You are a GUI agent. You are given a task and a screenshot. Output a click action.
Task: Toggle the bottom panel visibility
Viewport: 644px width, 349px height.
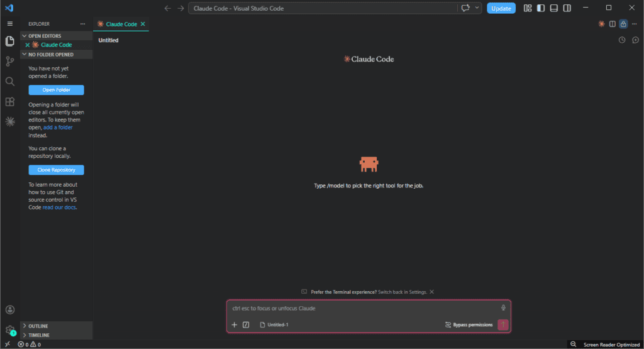(554, 8)
